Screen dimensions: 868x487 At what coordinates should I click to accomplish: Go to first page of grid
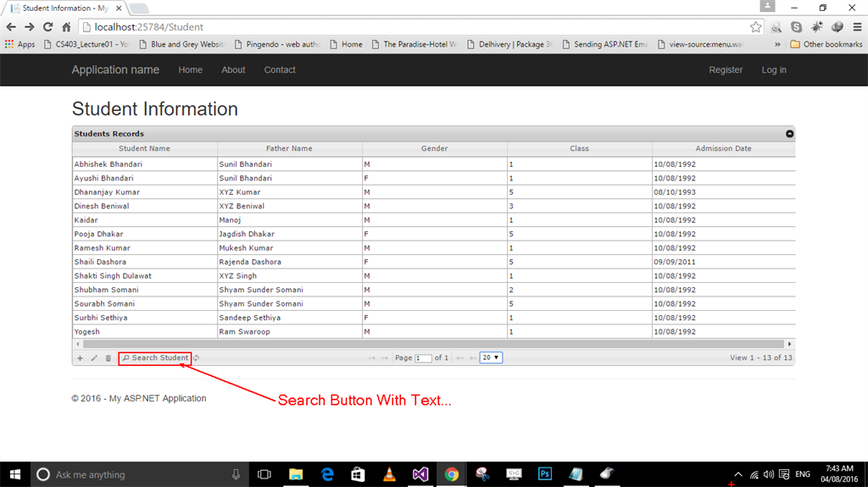(x=372, y=358)
